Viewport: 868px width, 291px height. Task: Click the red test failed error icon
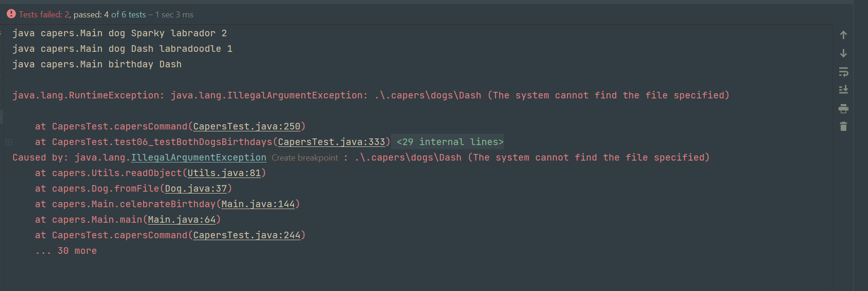[11, 14]
